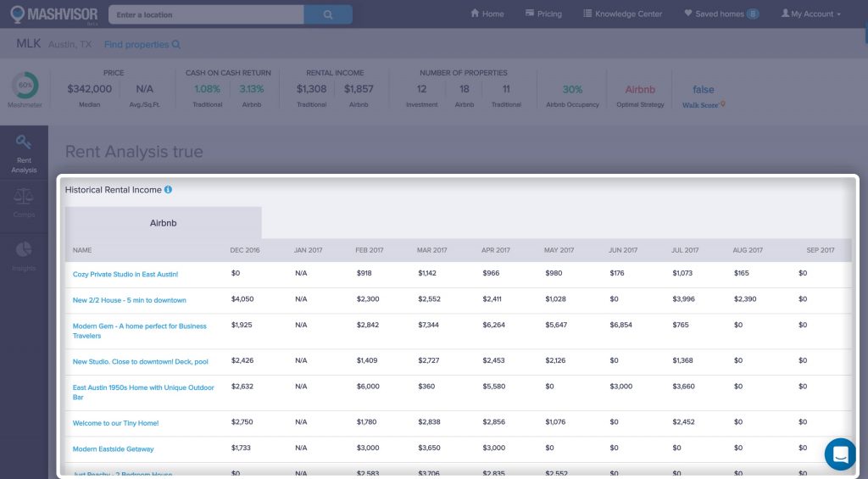Click the Walk Score pin icon
This screenshot has width=868, height=479.
pos(723,105)
